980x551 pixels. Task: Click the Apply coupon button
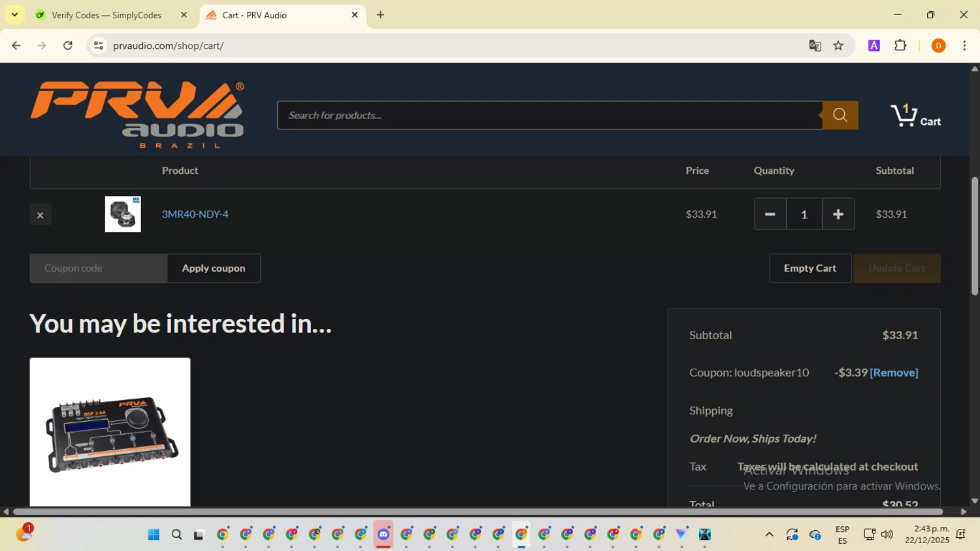point(214,269)
